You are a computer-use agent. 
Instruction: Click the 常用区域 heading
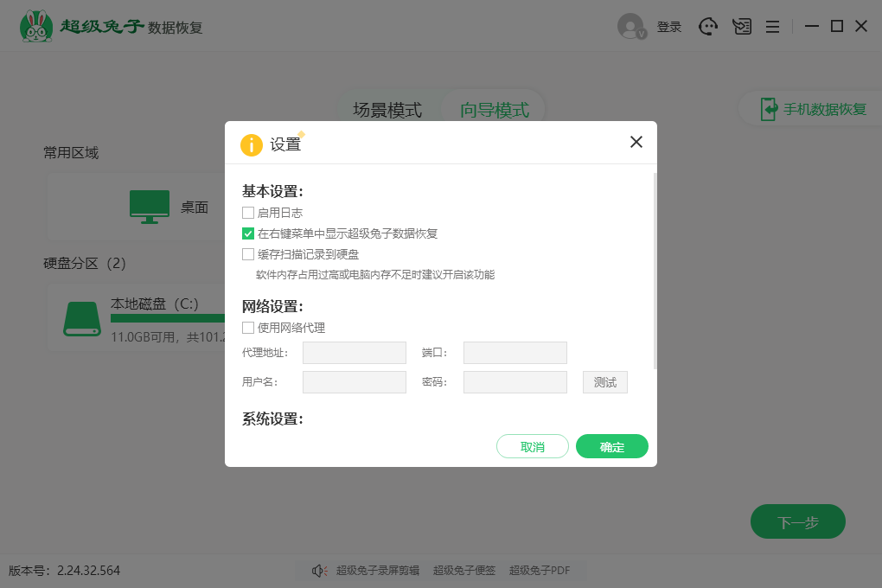(71, 153)
